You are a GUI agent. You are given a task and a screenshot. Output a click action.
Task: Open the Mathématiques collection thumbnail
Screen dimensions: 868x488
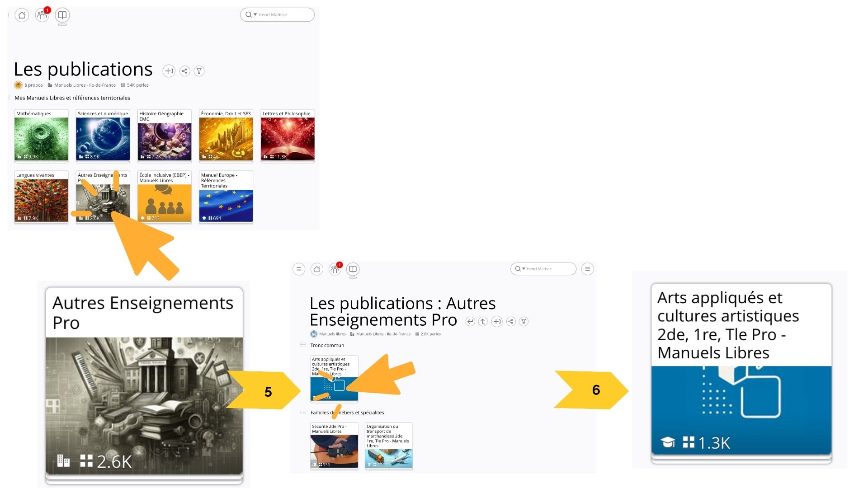click(41, 136)
